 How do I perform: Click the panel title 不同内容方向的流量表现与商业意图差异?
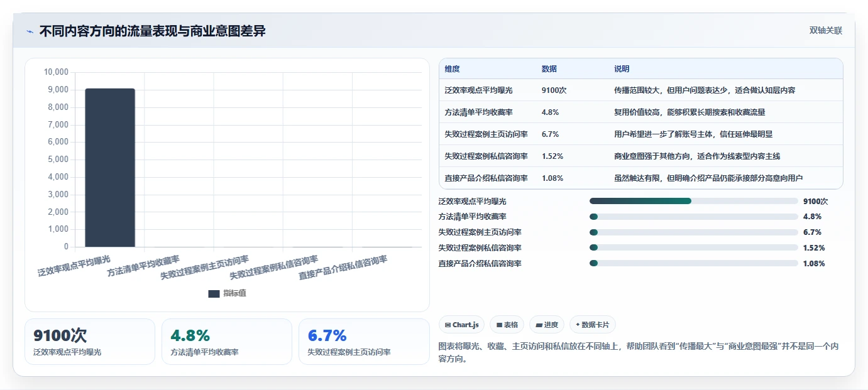coord(152,31)
